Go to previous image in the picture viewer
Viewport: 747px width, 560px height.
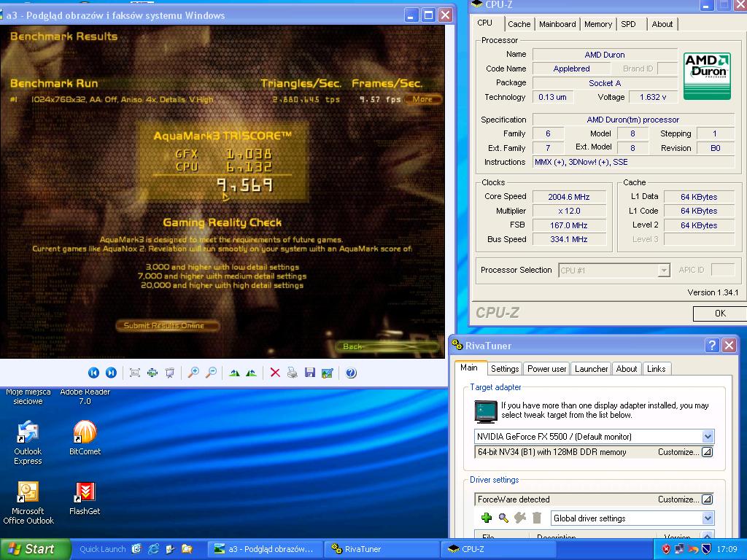pyautogui.click(x=93, y=373)
